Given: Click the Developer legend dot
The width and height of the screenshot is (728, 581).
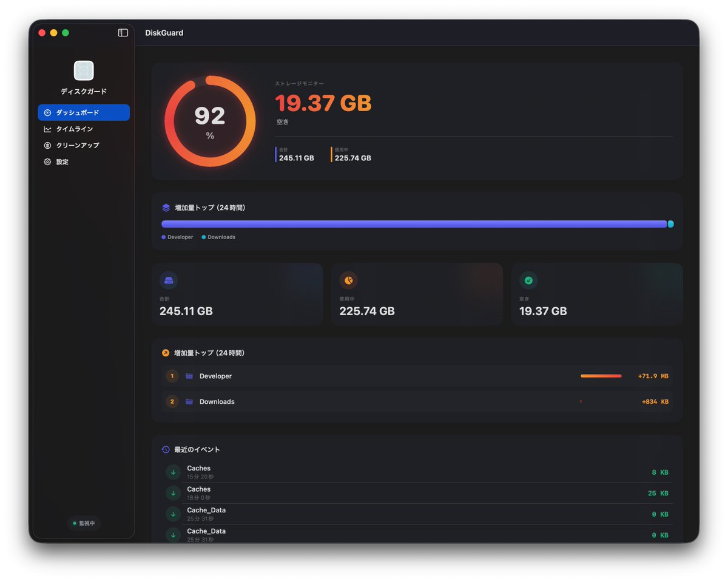Looking at the screenshot, I should [163, 237].
